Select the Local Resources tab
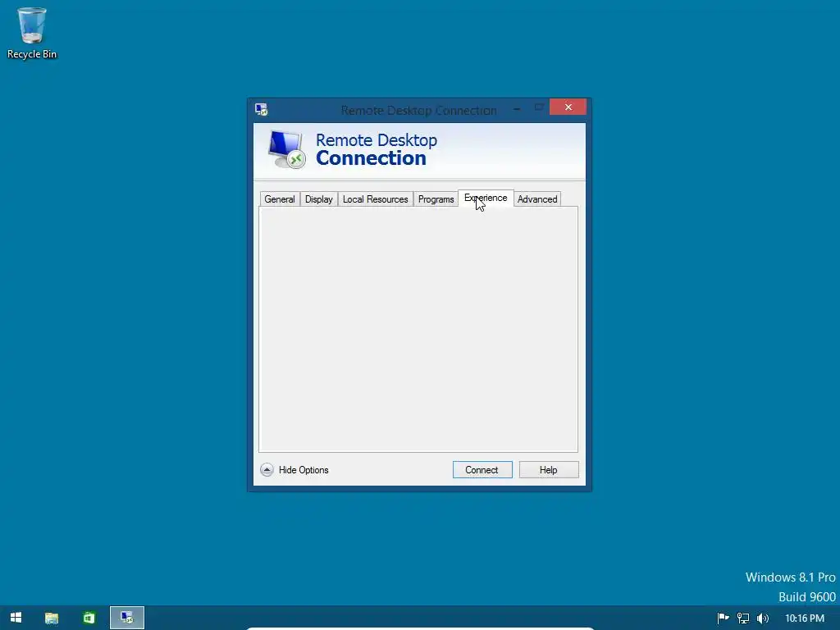 [x=375, y=199]
